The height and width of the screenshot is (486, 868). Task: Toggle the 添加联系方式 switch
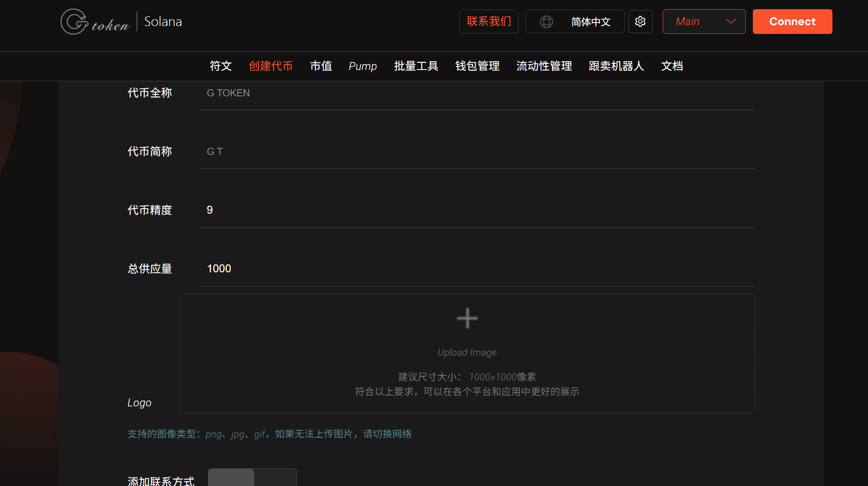click(252, 477)
